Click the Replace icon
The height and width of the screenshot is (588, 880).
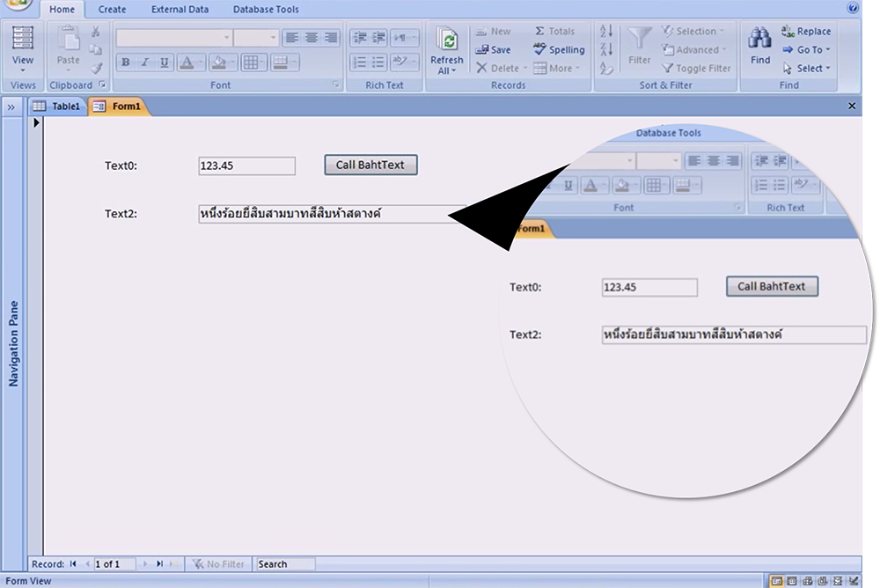coord(806,32)
